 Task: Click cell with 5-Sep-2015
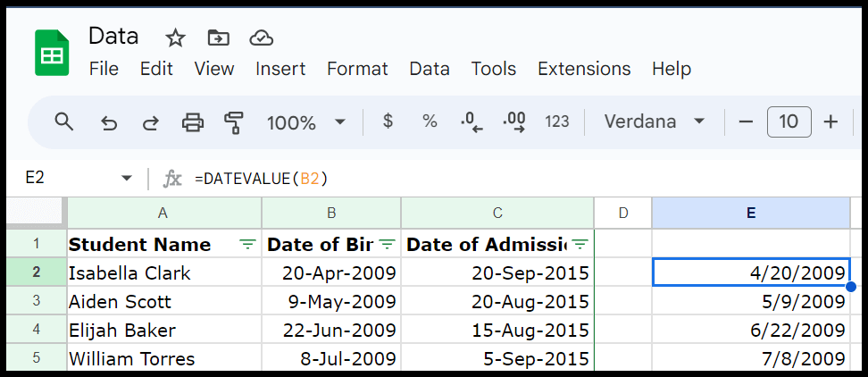pyautogui.click(x=497, y=358)
